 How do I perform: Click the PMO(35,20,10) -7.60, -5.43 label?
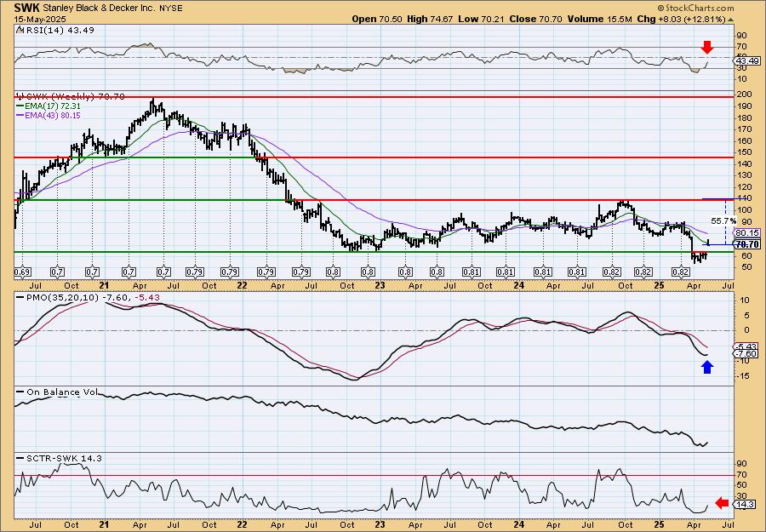[x=92, y=297]
